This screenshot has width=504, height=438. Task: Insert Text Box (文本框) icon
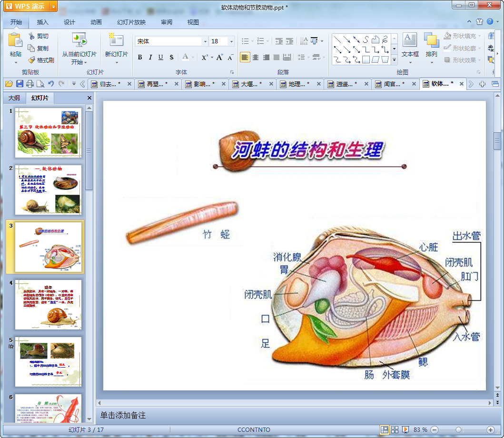(410, 40)
